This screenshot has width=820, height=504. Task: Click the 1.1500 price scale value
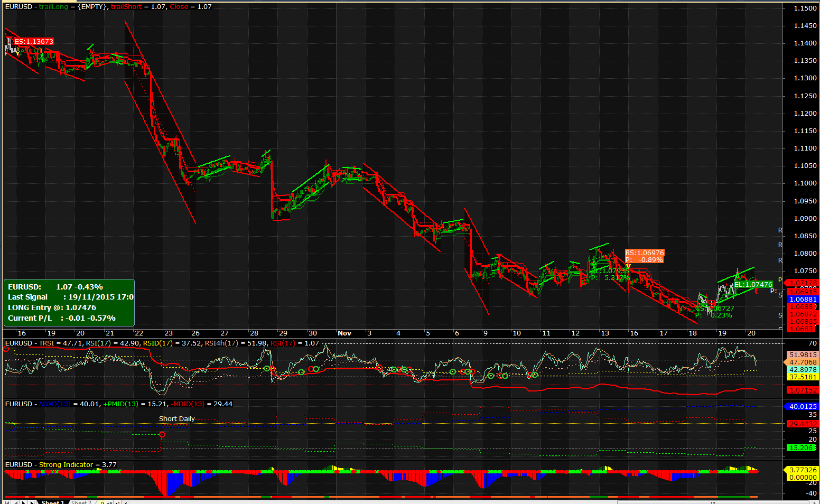[805, 8]
